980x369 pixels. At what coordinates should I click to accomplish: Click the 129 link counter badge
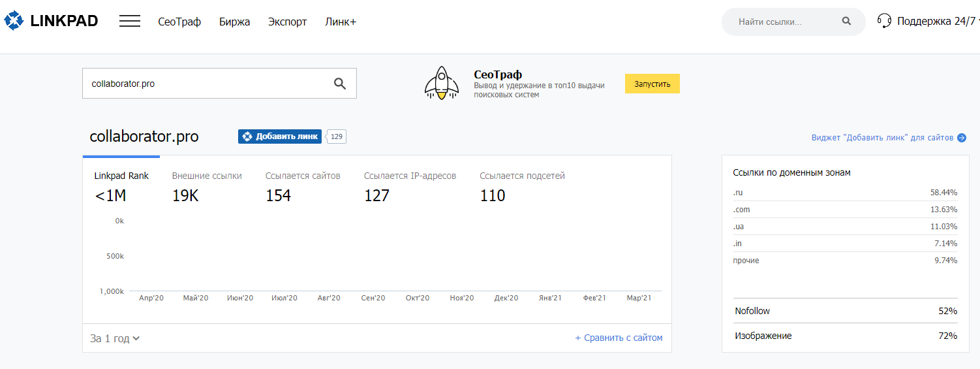coord(337,136)
